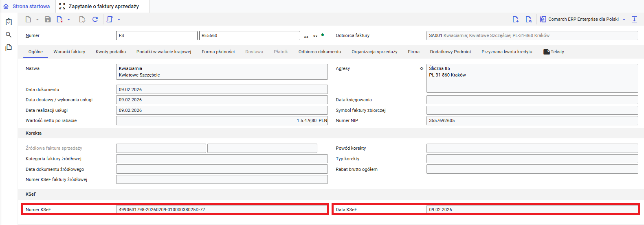The image size is (644, 225).
Task: Click the Save floppy disk icon
Action: (48, 20)
